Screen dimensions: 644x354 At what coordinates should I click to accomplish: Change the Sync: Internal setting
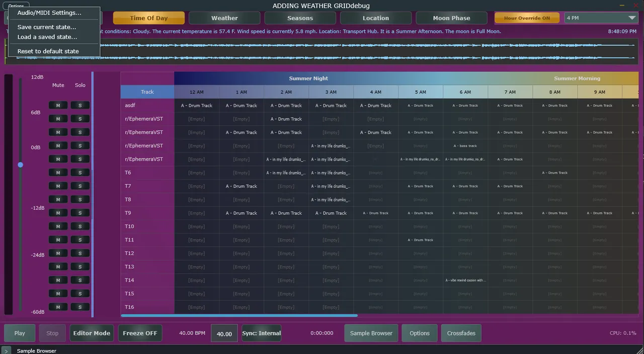[261, 333]
